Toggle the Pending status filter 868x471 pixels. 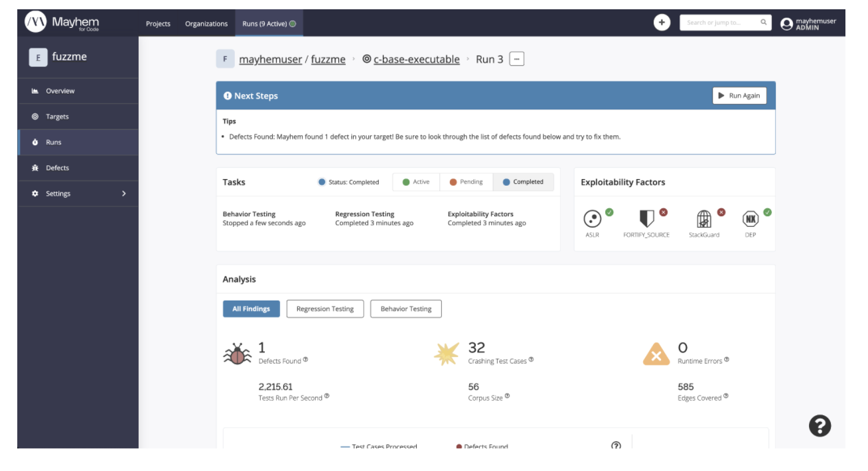point(467,181)
